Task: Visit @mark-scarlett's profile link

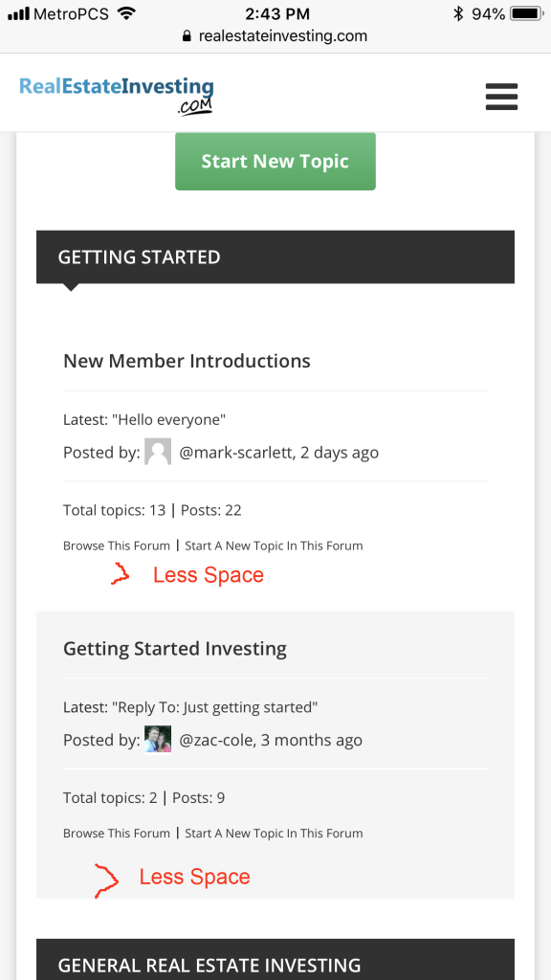Action: (x=236, y=452)
